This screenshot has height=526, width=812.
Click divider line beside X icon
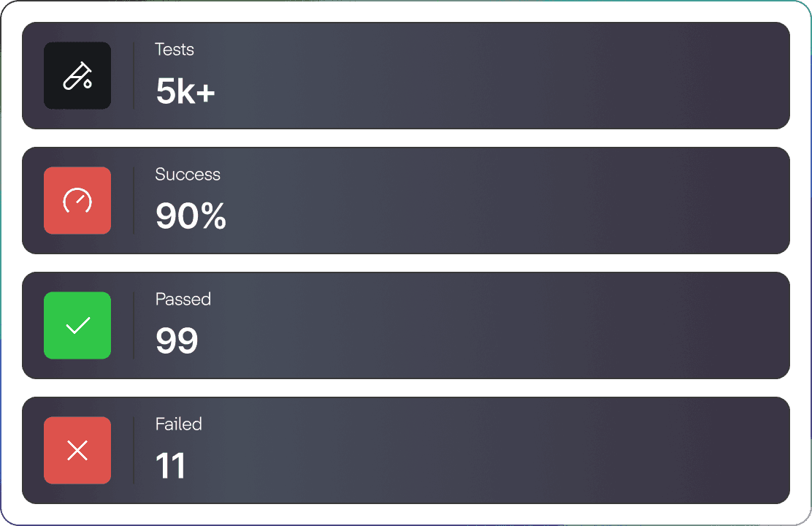point(134,450)
